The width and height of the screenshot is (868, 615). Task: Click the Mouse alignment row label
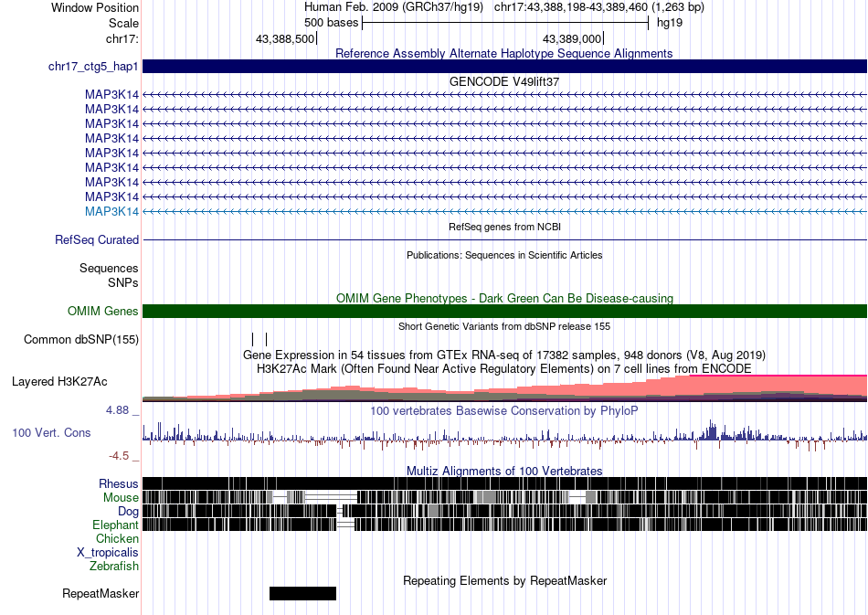pyautogui.click(x=121, y=498)
